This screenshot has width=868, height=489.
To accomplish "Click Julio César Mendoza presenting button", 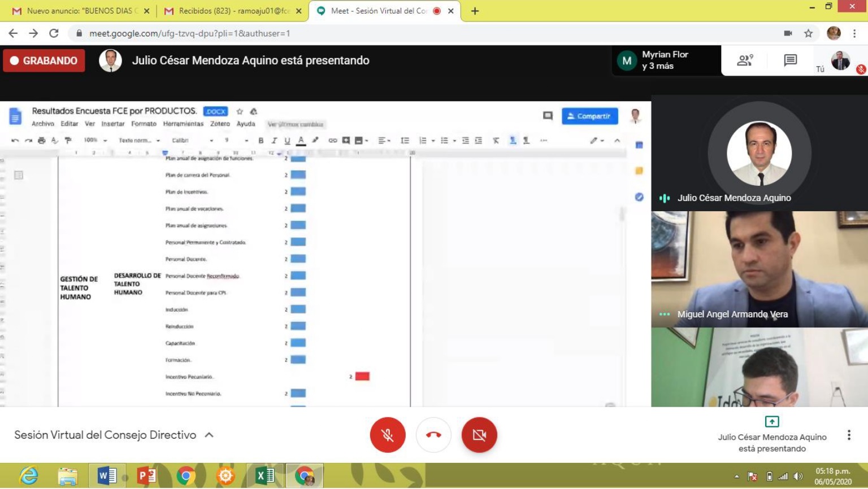I will tap(772, 435).
